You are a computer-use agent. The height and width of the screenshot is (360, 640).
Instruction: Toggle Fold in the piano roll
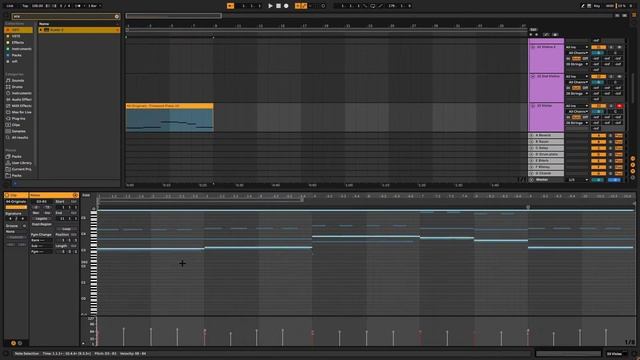tap(86, 196)
